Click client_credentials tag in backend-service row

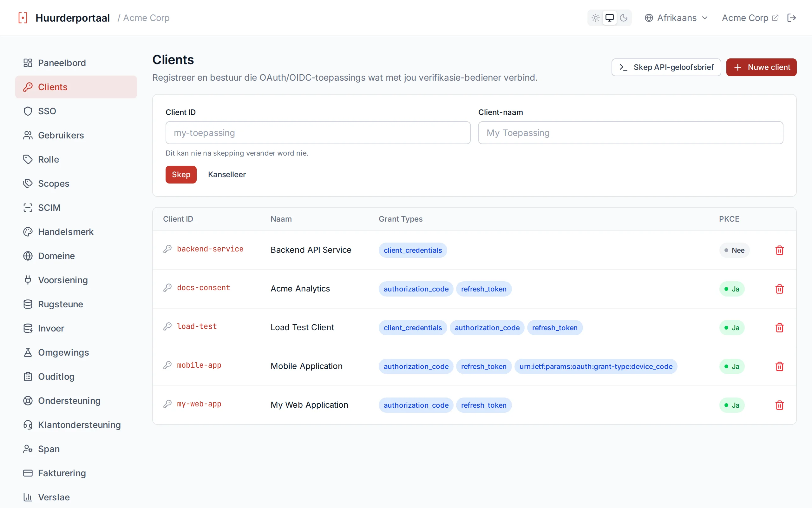point(412,250)
